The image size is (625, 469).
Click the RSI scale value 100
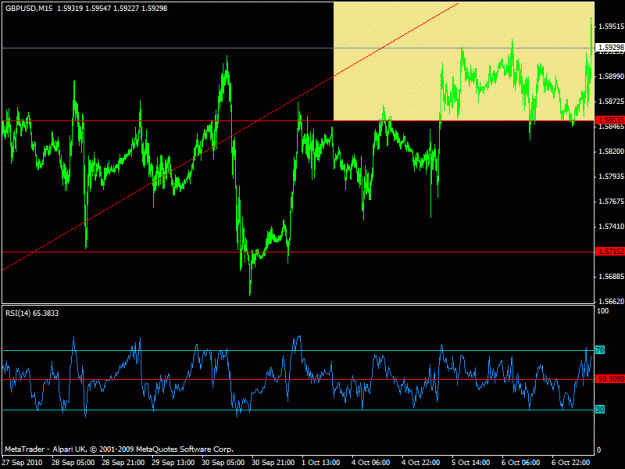coord(603,311)
